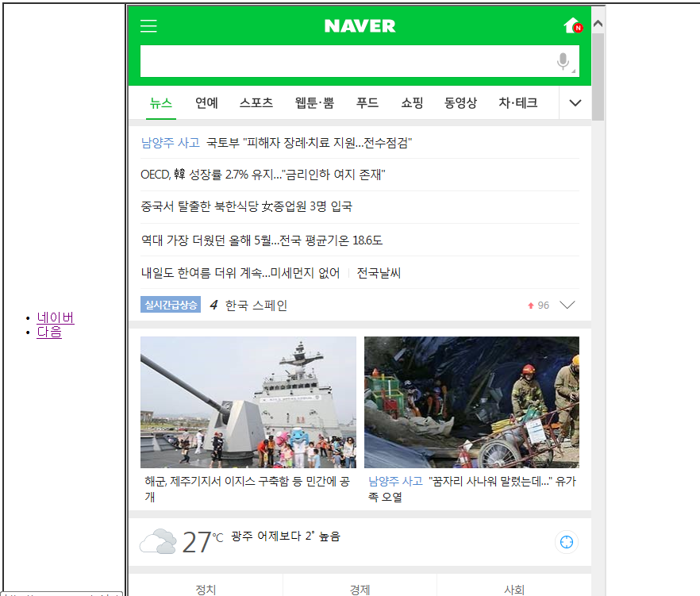The width and height of the screenshot is (700, 596).
Task: Select the 사회 news section
Action: (x=513, y=588)
